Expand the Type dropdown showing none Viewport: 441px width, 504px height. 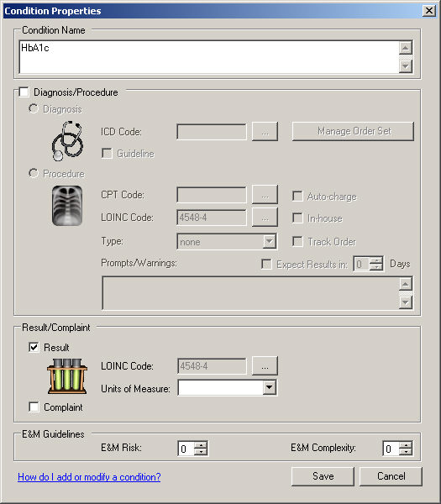tap(270, 241)
